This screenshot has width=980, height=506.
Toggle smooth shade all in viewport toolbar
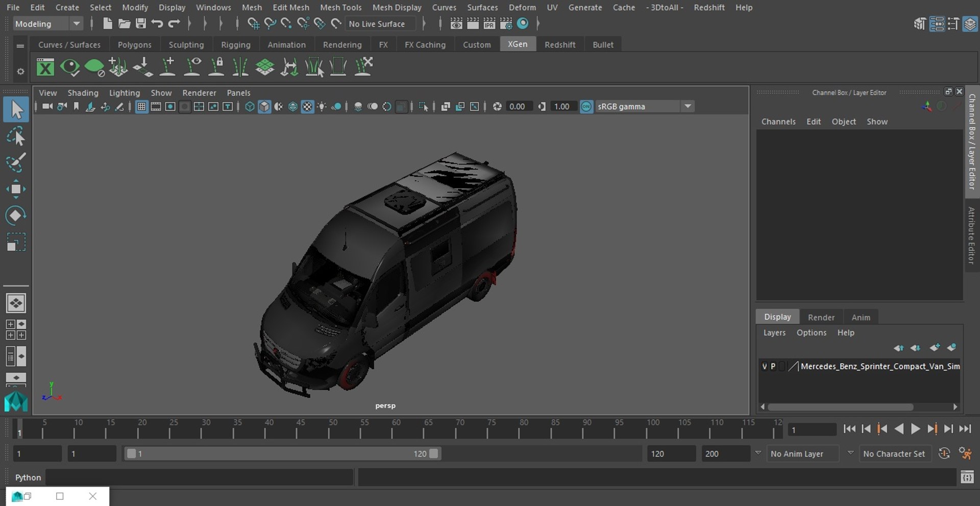[x=264, y=106]
